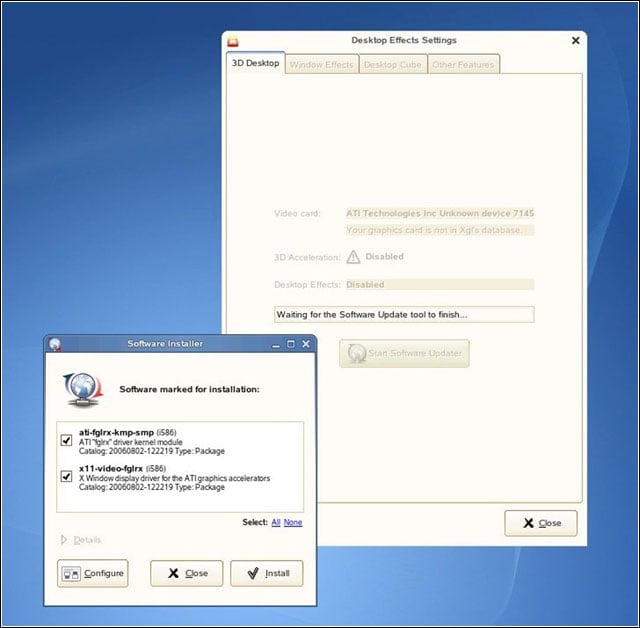
Task: Click the Desktop Effects Disabled value field
Action: click(x=440, y=284)
